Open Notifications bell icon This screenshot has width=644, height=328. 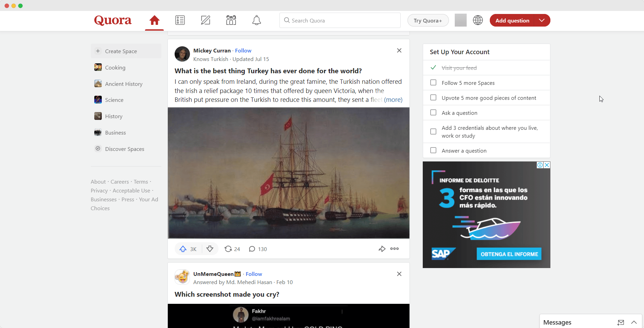[x=257, y=20]
